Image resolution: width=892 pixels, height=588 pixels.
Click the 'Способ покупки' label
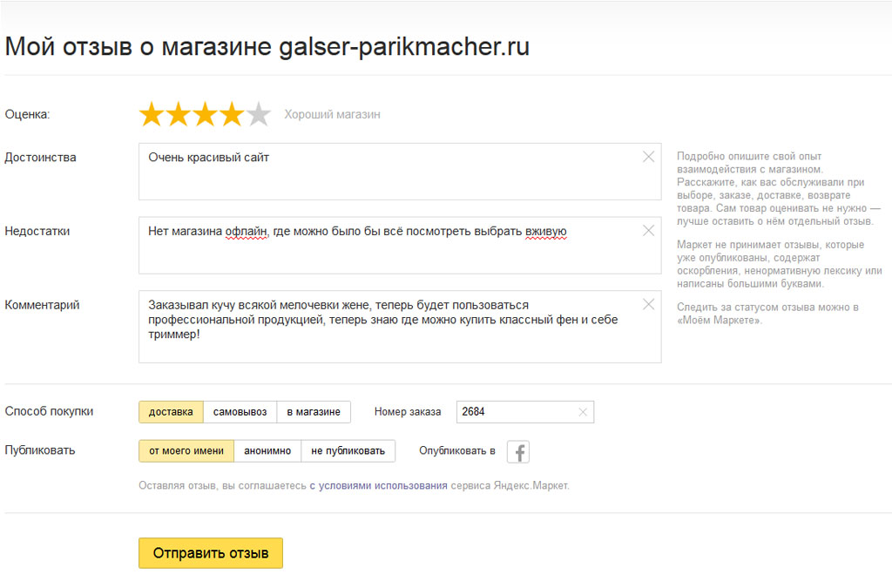[x=49, y=411]
